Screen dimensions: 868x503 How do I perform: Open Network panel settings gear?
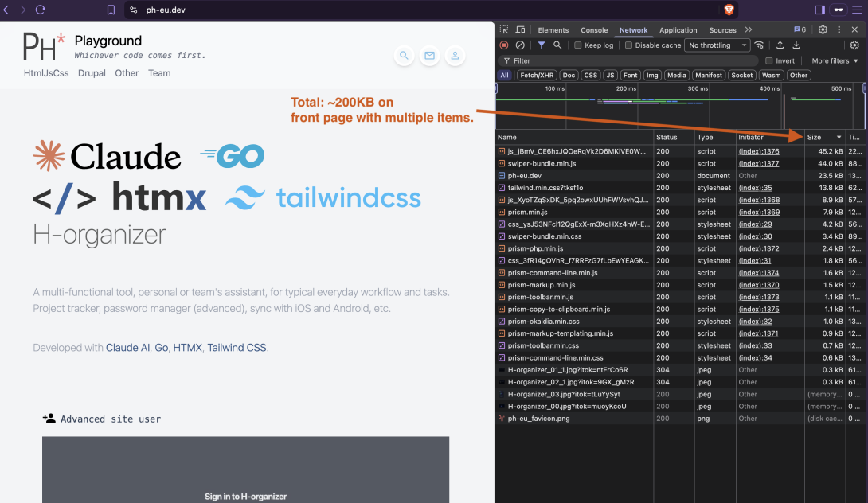[854, 45]
